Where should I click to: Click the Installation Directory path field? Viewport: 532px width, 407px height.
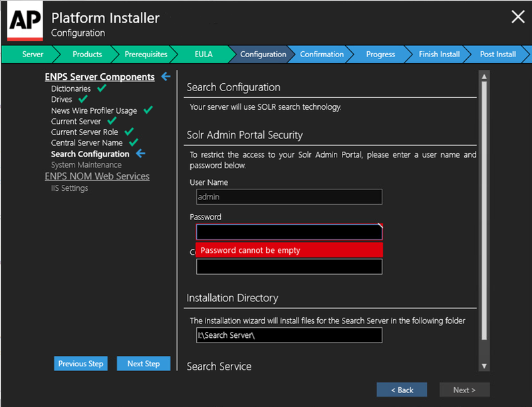click(289, 335)
